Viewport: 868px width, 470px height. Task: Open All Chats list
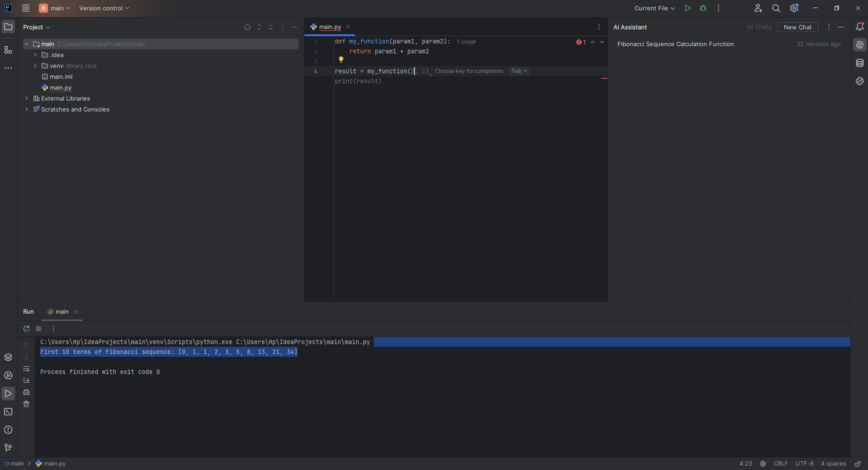(x=759, y=27)
